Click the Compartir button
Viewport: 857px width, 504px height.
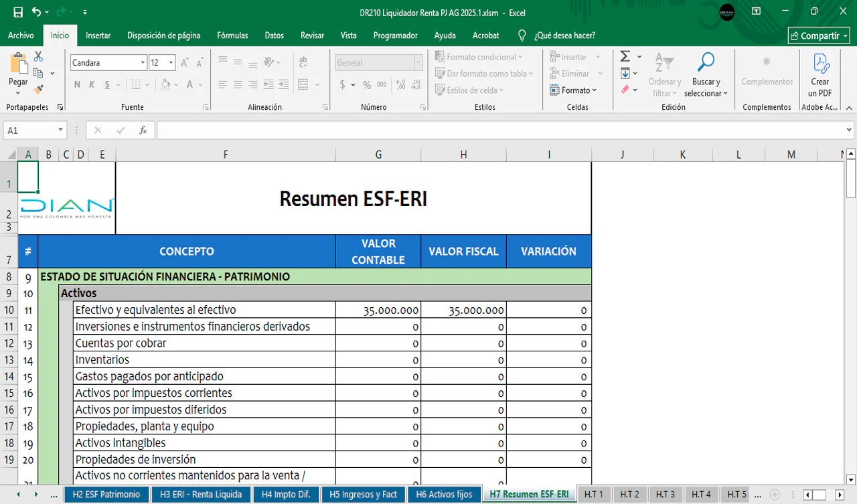coord(819,36)
